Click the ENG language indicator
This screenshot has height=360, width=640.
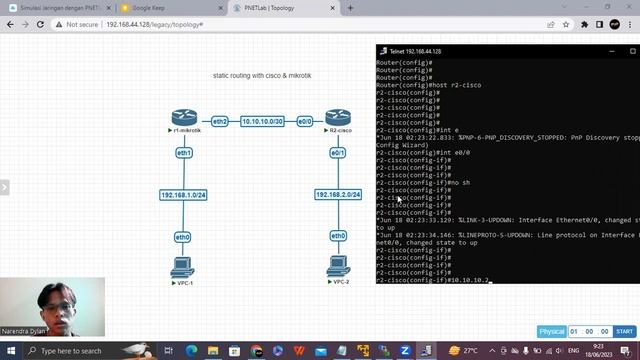click(573, 351)
